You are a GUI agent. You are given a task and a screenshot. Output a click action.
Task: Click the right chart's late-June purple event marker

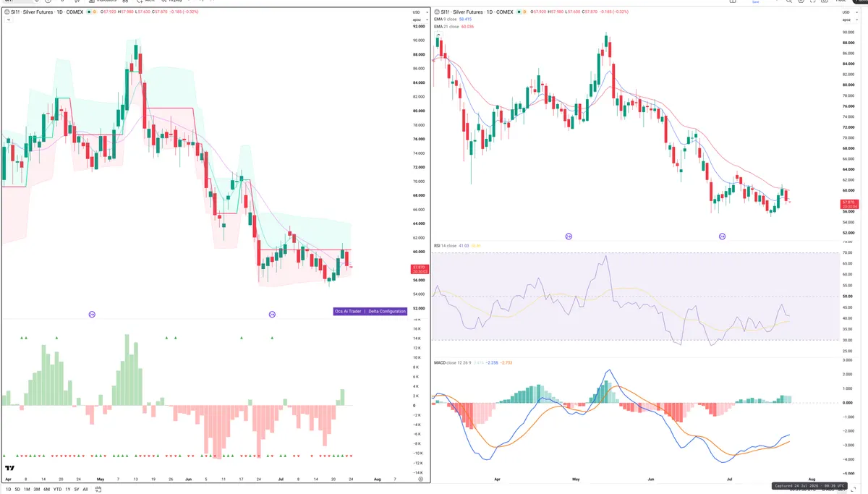click(x=722, y=237)
